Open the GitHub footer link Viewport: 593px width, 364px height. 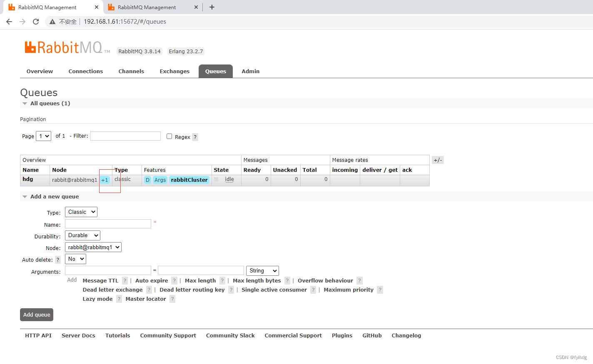(372, 336)
